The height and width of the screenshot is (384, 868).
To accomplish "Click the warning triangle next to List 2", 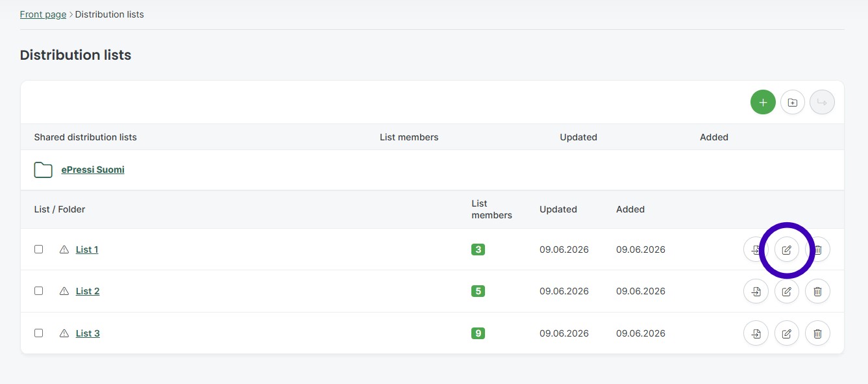I will point(64,291).
